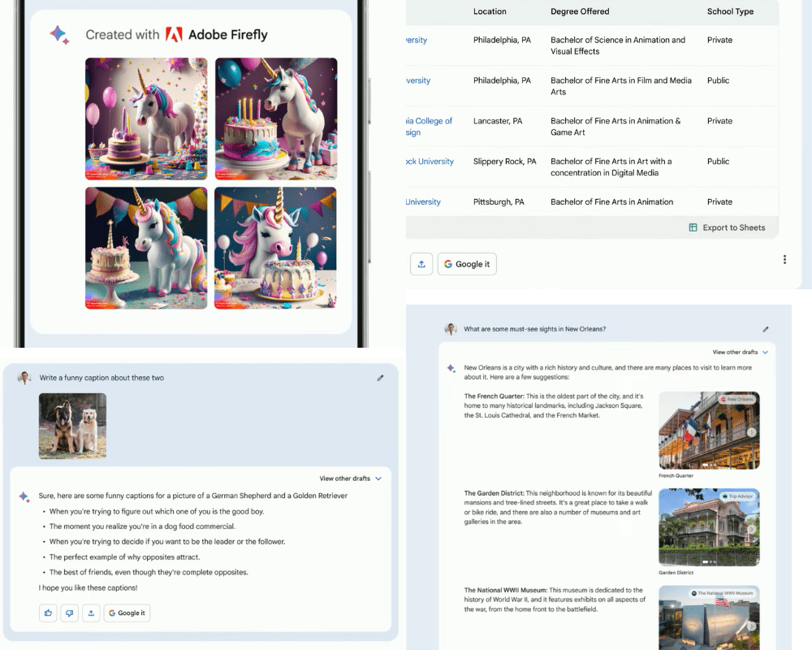Click the Slippery Rock, PA cell
This screenshot has width=812, height=650.
pyautogui.click(x=504, y=161)
